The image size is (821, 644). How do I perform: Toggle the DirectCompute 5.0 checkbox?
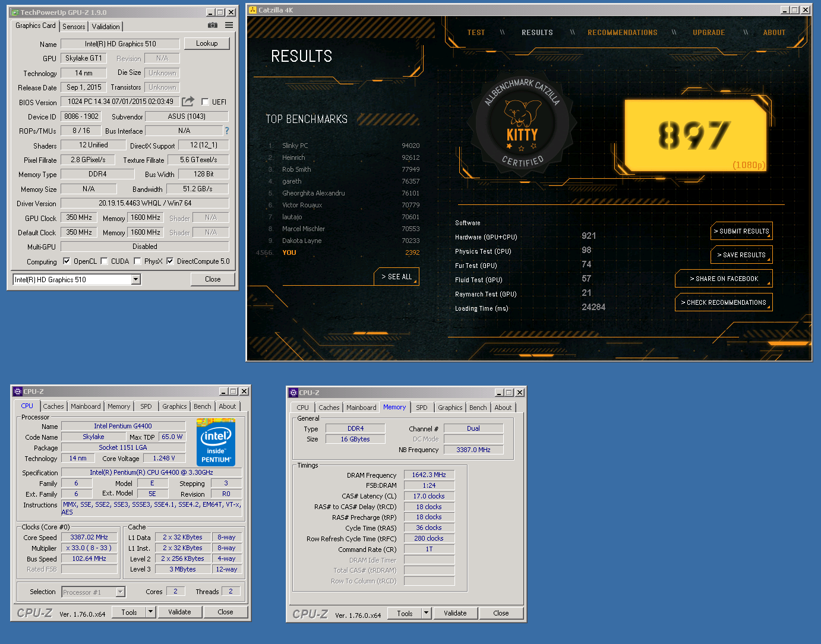[170, 261]
